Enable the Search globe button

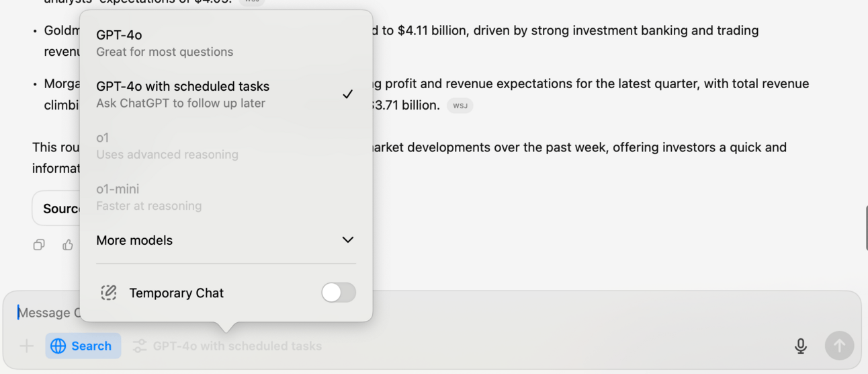coord(83,346)
